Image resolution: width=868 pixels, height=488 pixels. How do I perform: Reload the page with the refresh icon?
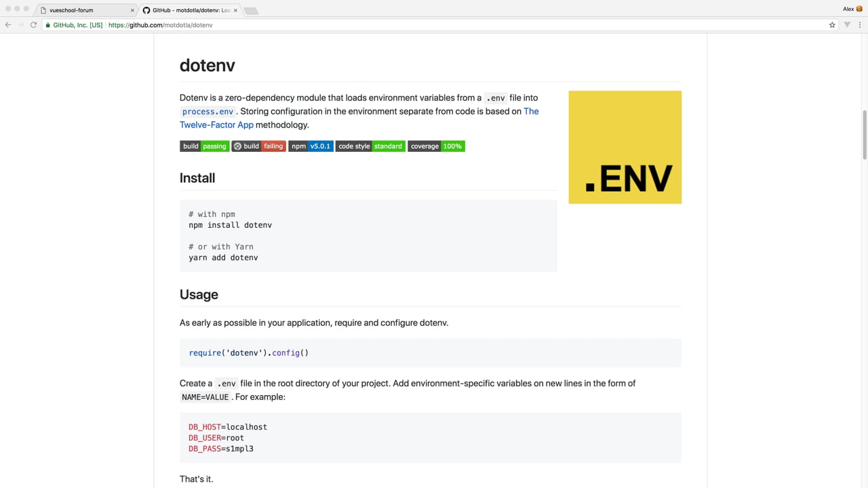pos(33,24)
